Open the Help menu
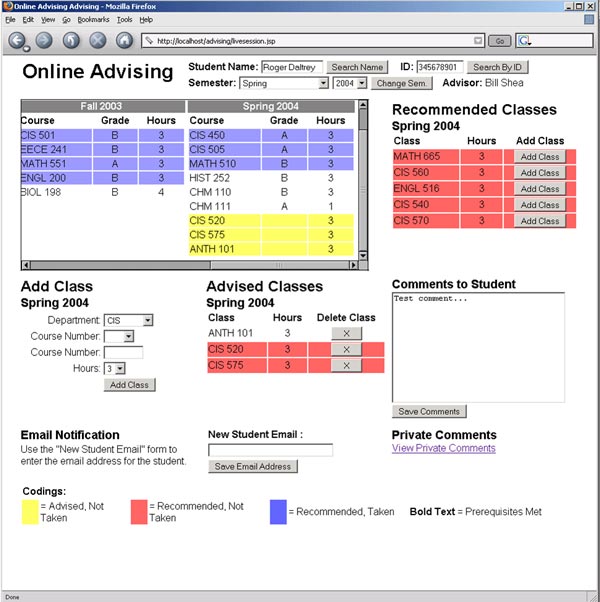The height and width of the screenshot is (602, 600). [x=146, y=20]
